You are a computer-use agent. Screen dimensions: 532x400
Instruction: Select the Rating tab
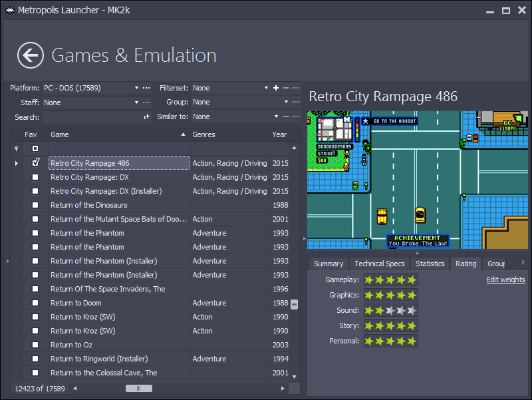[x=466, y=264]
